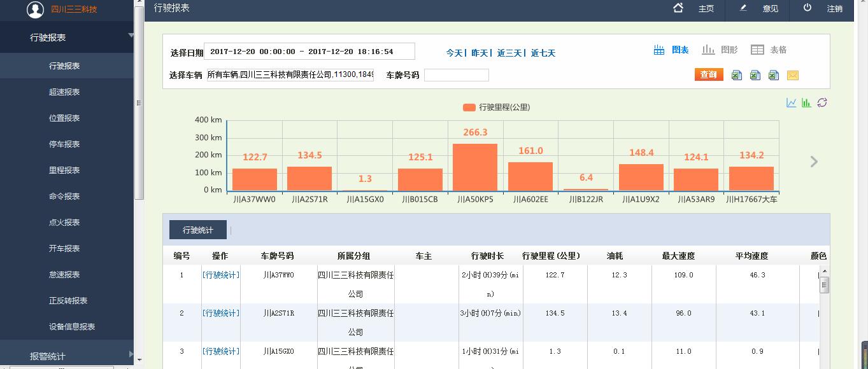Switch chart to line graph icon
868x369 pixels.
click(x=792, y=102)
